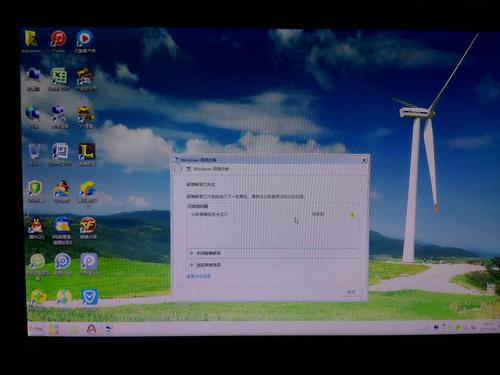Close the Windows network diagnostics window with X
This screenshot has width=500, height=375.
click(364, 161)
